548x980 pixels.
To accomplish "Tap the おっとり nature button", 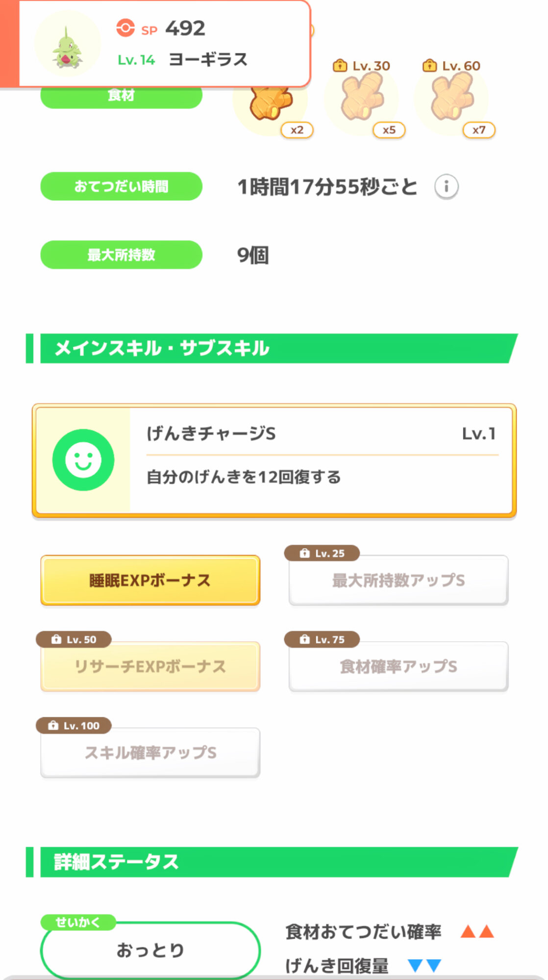I will click(x=150, y=950).
